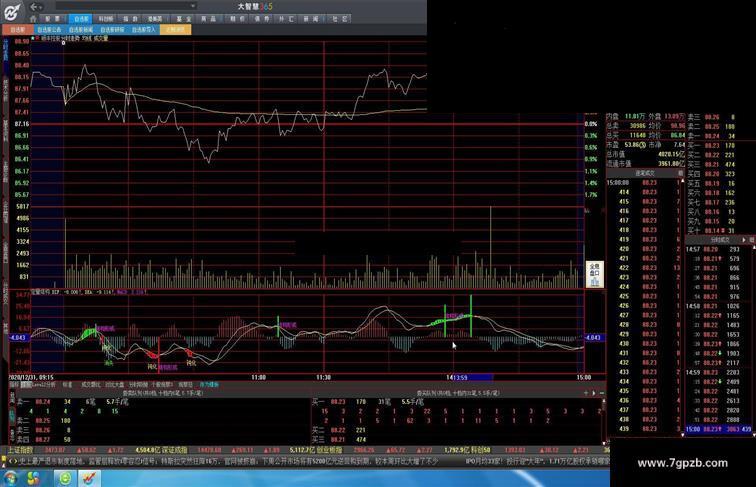Click the 创业板指 status bar entry
The image size is (756, 487).
(329, 450)
